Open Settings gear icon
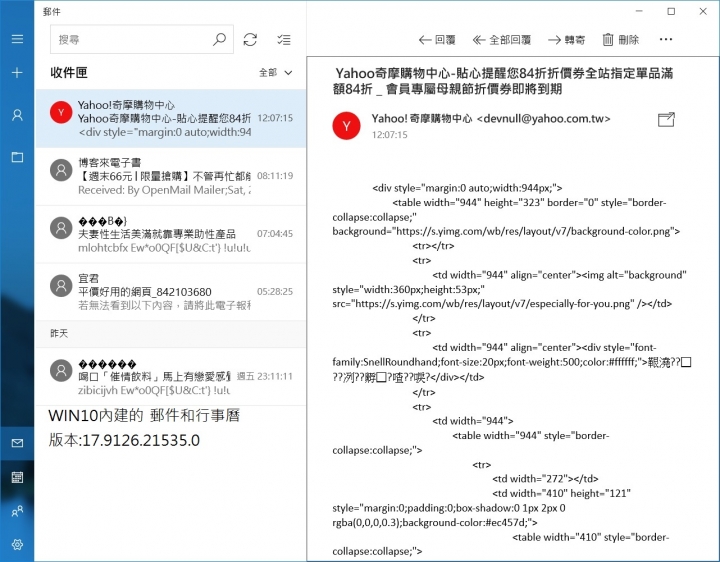The width and height of the screenshot is (720, 562). pos(17,545)
